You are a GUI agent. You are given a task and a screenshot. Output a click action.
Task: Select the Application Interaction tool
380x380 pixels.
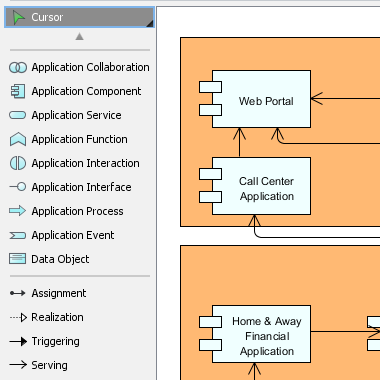click(79, 163)
